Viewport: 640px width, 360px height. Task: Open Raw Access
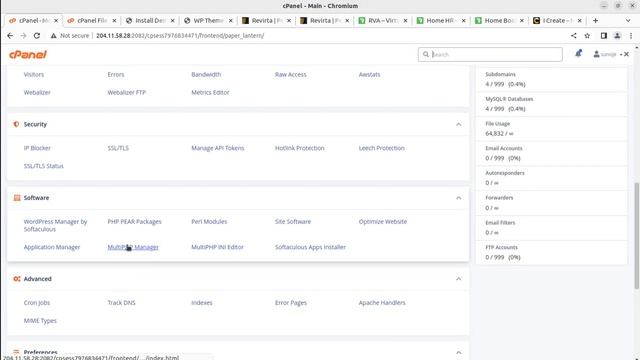(290, 75)
